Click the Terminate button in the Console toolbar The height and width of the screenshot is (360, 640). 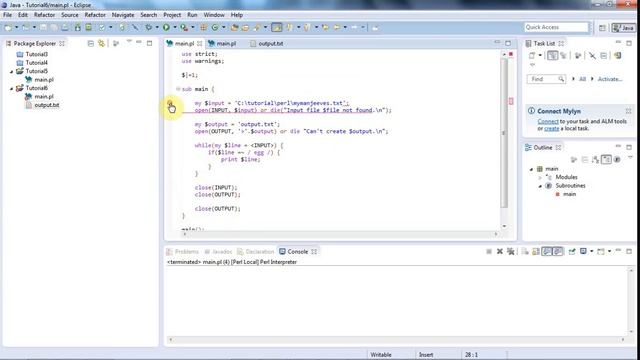(489, 251)
